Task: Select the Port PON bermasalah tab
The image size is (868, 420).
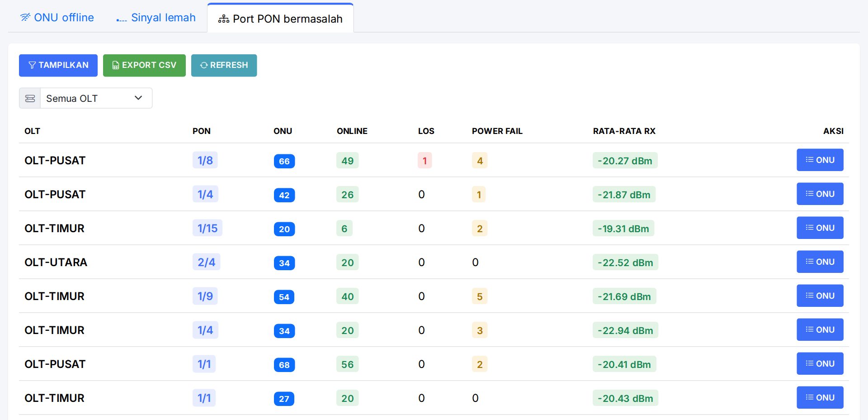Action: (280, 19)
